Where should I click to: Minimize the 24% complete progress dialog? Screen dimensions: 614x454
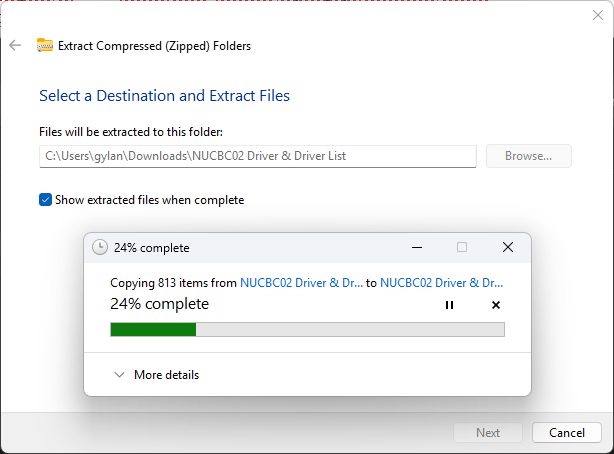[416, 247]
